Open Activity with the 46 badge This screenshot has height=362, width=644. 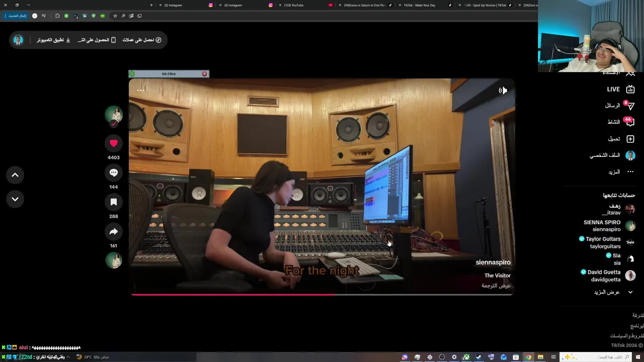[620, 122]
